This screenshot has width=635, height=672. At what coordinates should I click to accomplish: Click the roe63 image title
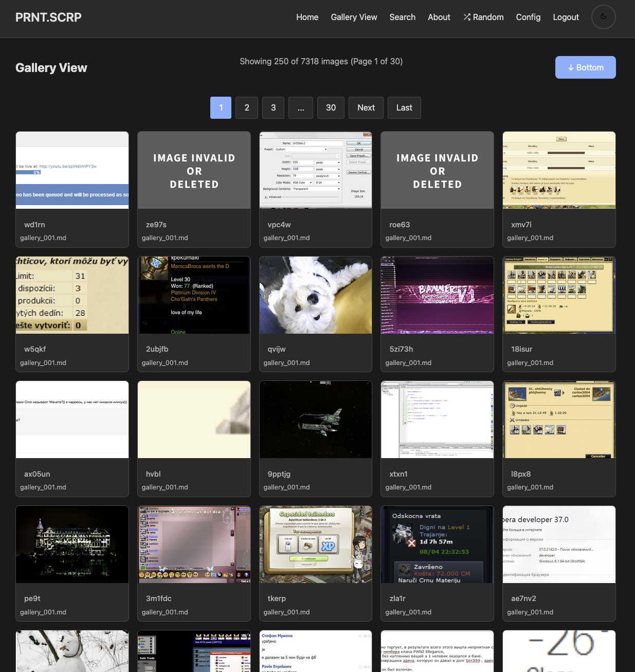[400, 225]
